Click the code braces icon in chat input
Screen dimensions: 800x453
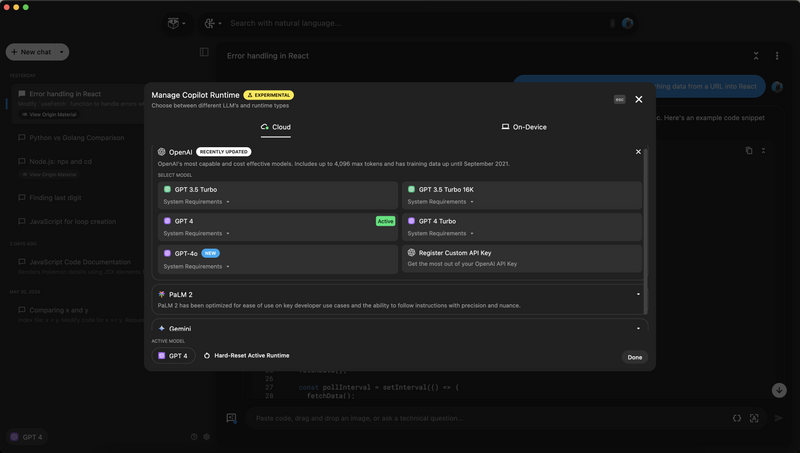tap(737, 418)
